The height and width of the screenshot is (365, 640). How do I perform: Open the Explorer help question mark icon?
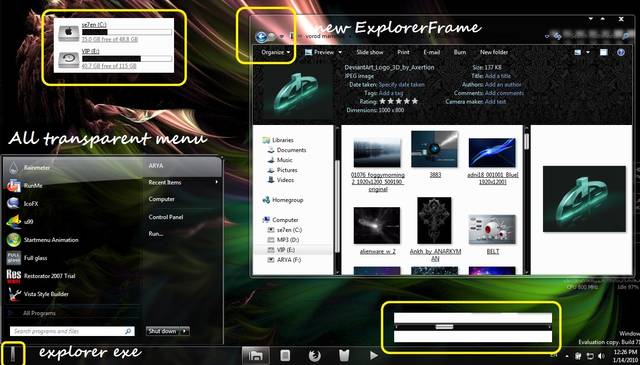point(621,52)
